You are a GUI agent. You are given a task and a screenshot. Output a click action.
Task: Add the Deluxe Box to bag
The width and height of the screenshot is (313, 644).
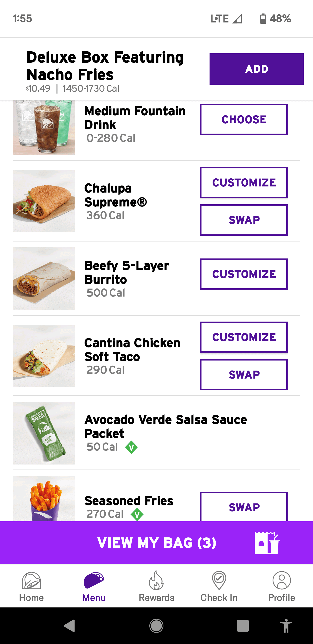(256, 69)
